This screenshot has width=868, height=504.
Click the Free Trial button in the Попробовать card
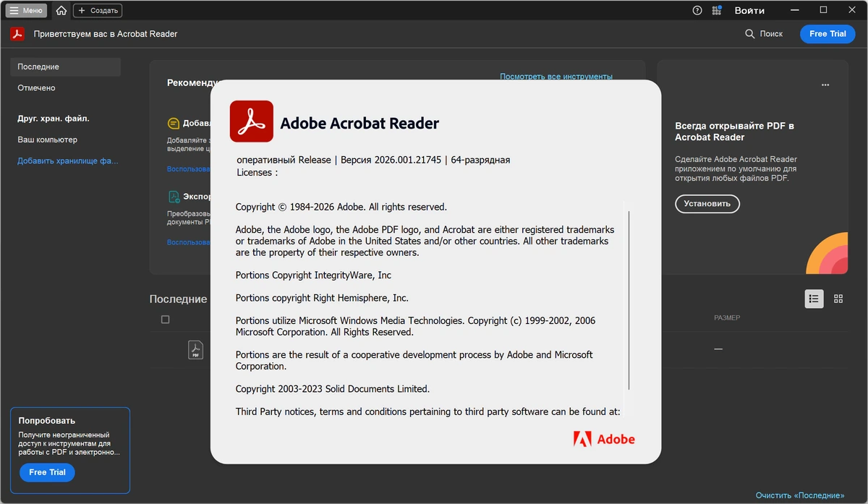(x=47, y=472)
